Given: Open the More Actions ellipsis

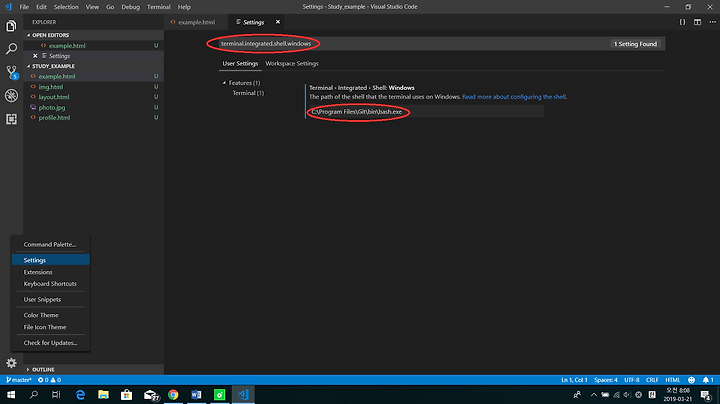Looking at the screenshot, I should (712, 22).
